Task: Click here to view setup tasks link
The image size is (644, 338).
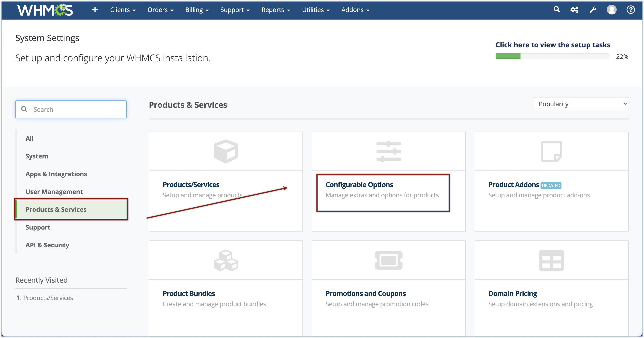Action: coord(553,45)
